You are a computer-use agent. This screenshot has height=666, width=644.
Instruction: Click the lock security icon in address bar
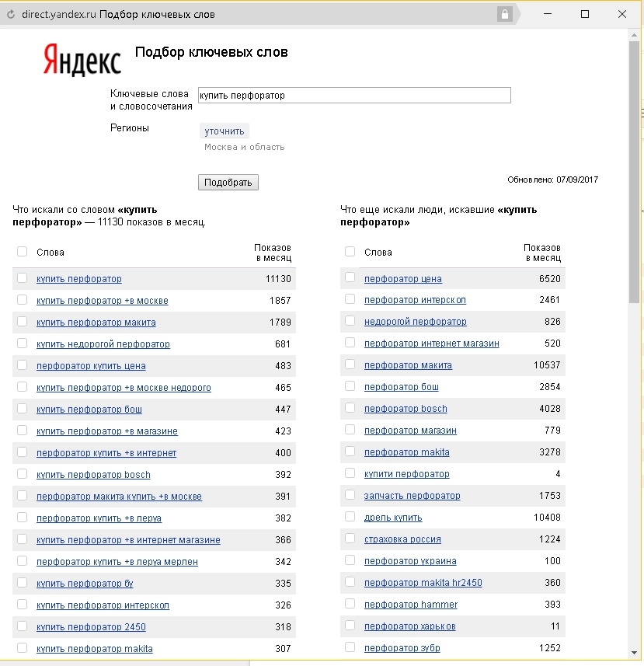(x=504, y=14)
